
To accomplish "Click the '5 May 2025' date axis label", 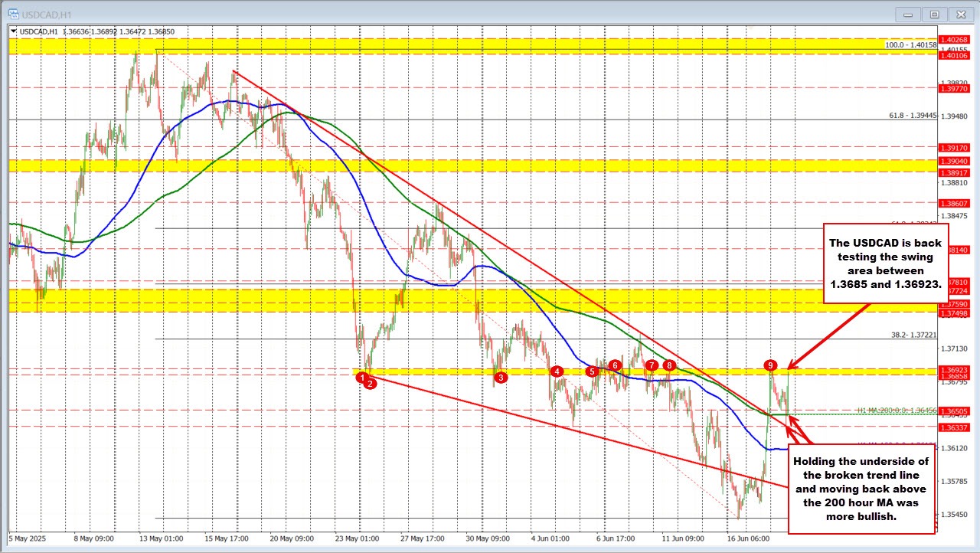I will [29, 538].
